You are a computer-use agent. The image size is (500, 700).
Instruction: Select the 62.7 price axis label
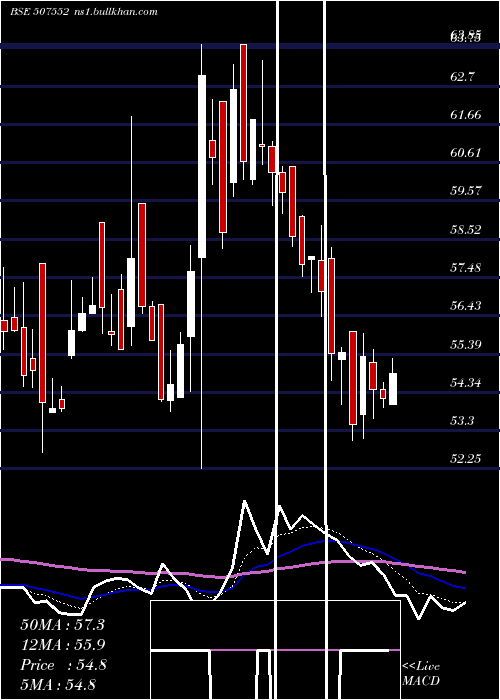click(462, 76)
